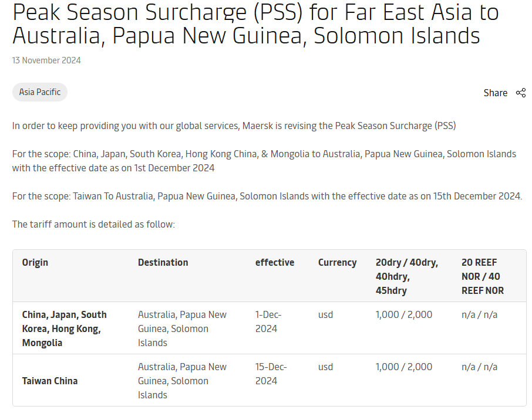Select the China, Japan, South Korea origin cell
The width and height of the screenshot is (532, 420).
tap(65, 328)
